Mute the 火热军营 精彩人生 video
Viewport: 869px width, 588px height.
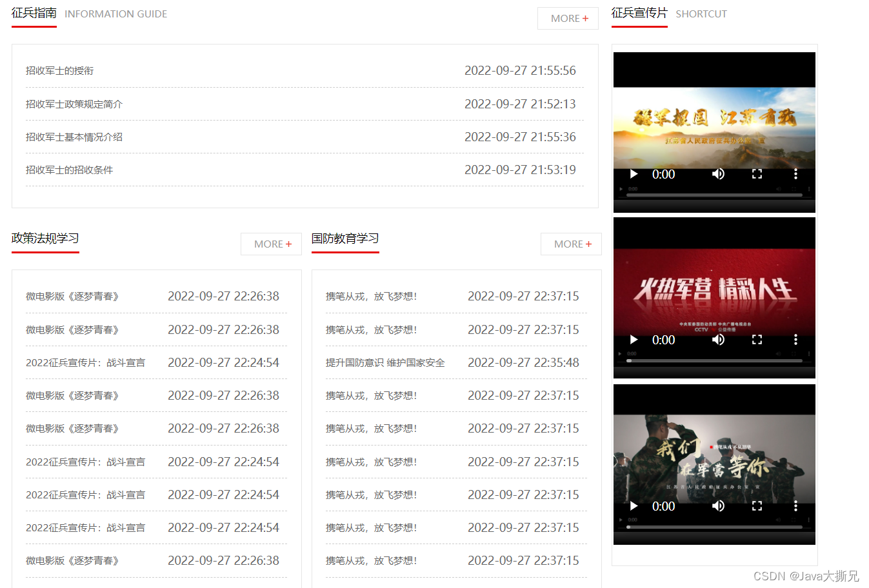pos(718,340)
